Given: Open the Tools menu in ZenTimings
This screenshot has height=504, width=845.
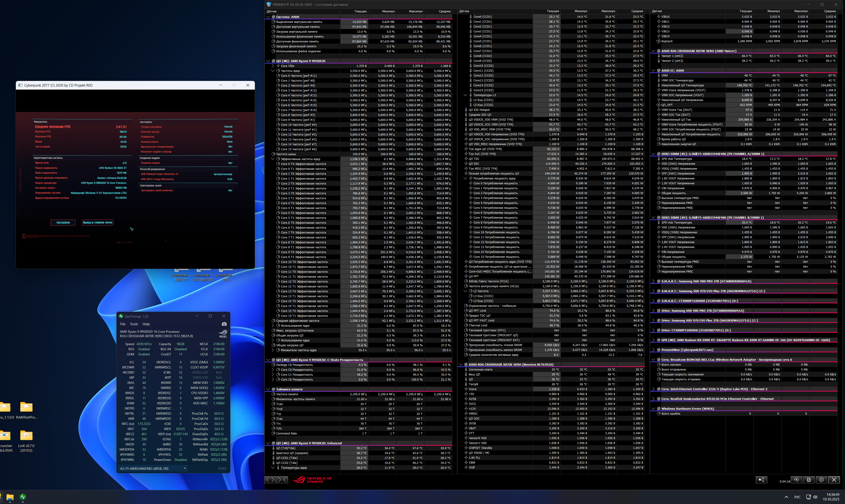Looking at the screenshot, I should [134, 324].
